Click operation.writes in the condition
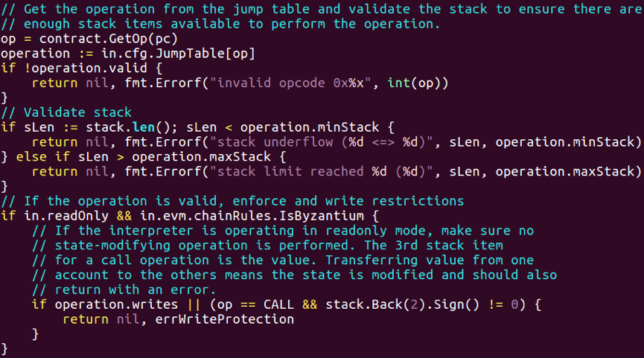This screenshot has height=358, width=644. 116,304
